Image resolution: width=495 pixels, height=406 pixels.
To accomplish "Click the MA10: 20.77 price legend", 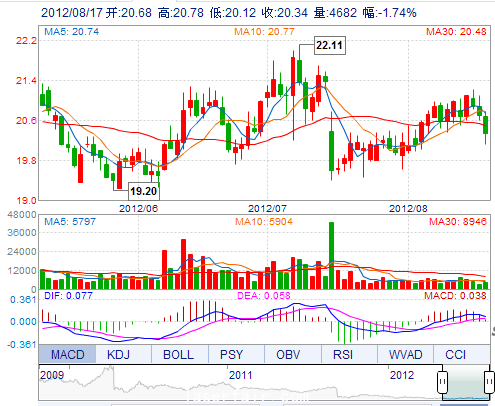I will coord(264,32).
